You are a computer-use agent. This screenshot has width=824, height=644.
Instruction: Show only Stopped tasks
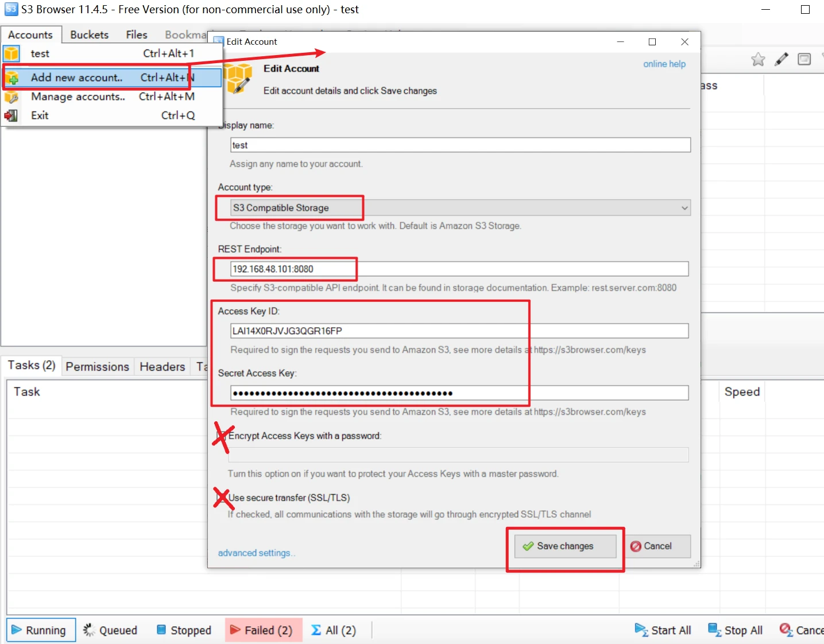184,630
